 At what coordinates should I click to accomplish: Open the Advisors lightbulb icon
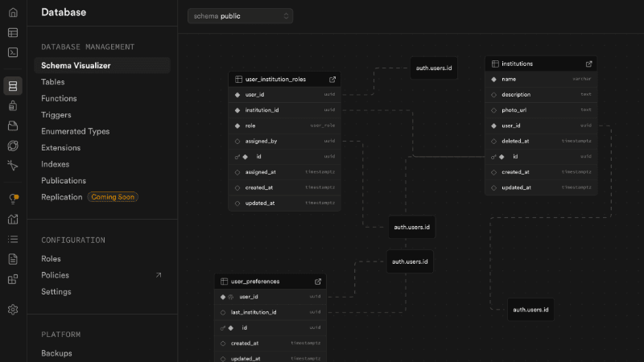click(x=13, y=199)
